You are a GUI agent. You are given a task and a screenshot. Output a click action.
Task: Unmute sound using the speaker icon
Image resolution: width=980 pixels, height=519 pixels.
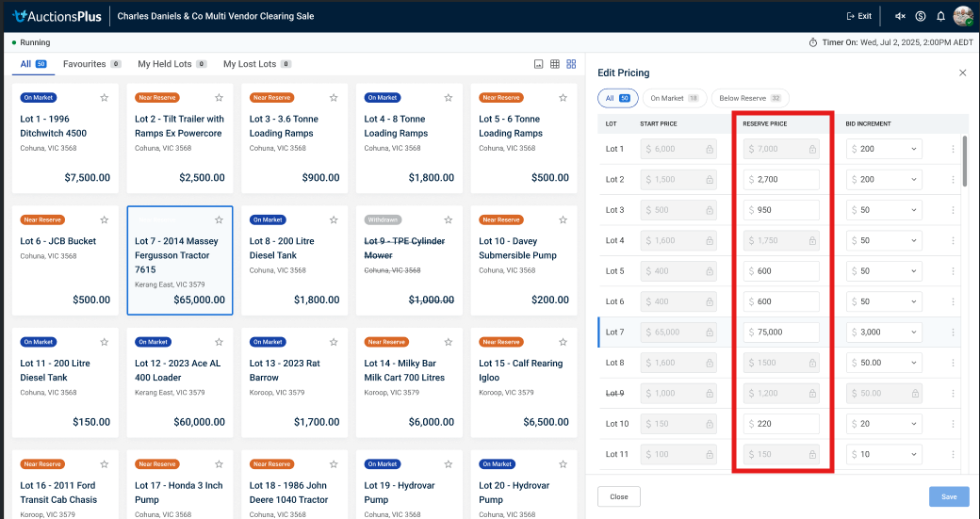[900, 16]
